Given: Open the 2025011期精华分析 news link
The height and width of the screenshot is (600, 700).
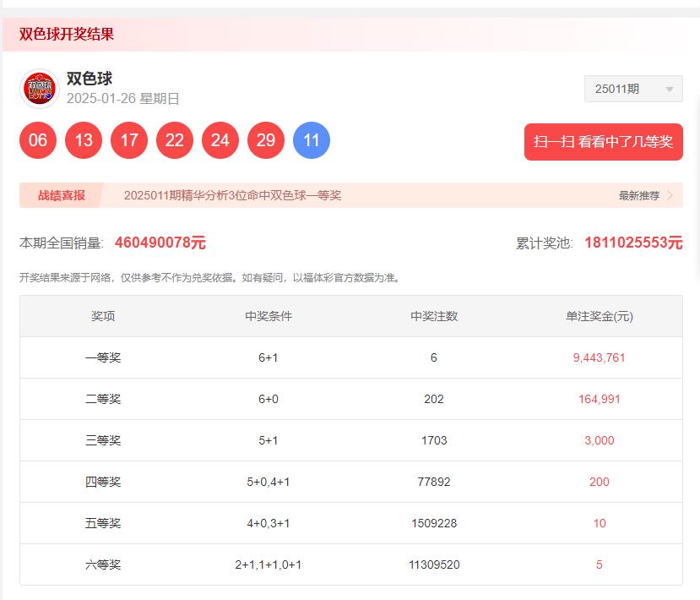Looking at the screenshot, I should pos(232,195).
